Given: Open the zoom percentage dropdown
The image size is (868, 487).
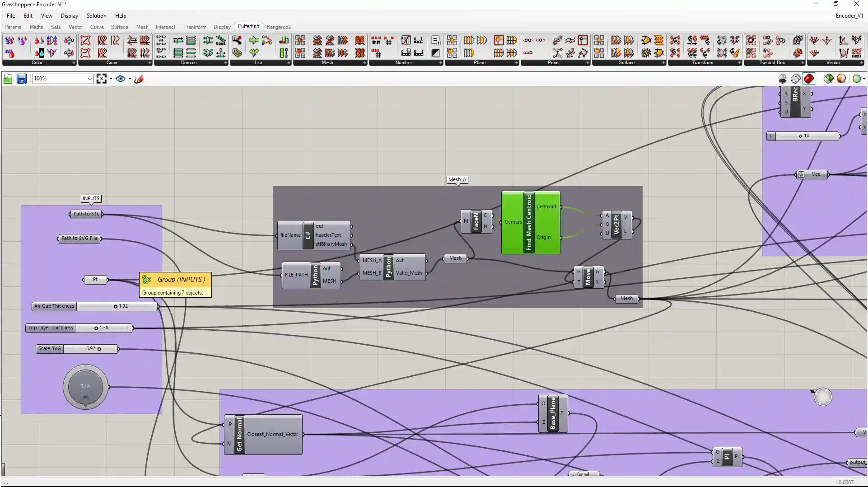Looking at the screenshot, I should click(89, 79).
